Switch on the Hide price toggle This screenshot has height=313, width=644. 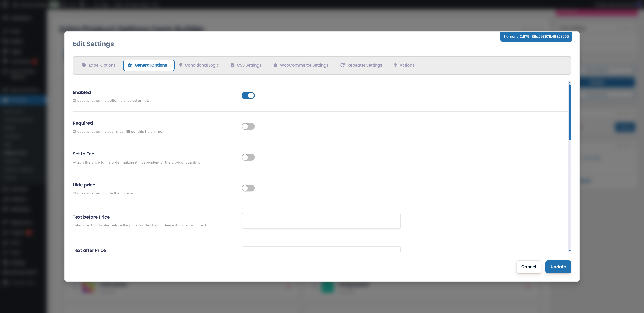click(248, 188)
